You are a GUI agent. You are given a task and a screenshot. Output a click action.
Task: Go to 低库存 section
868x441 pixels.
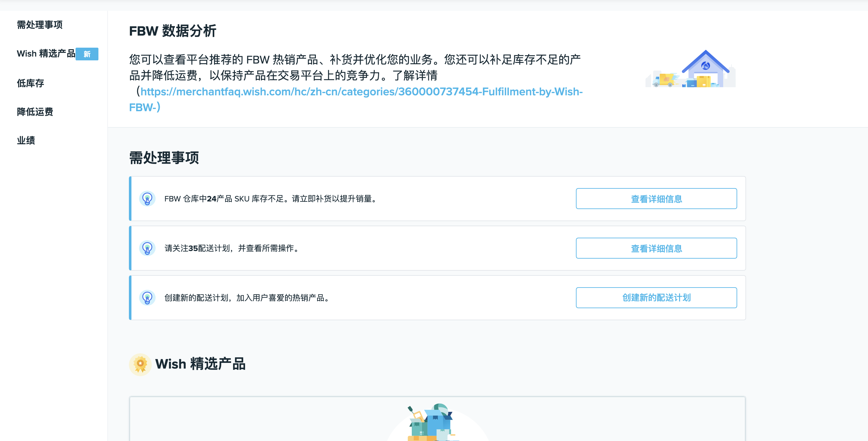[x=31, y=83]
